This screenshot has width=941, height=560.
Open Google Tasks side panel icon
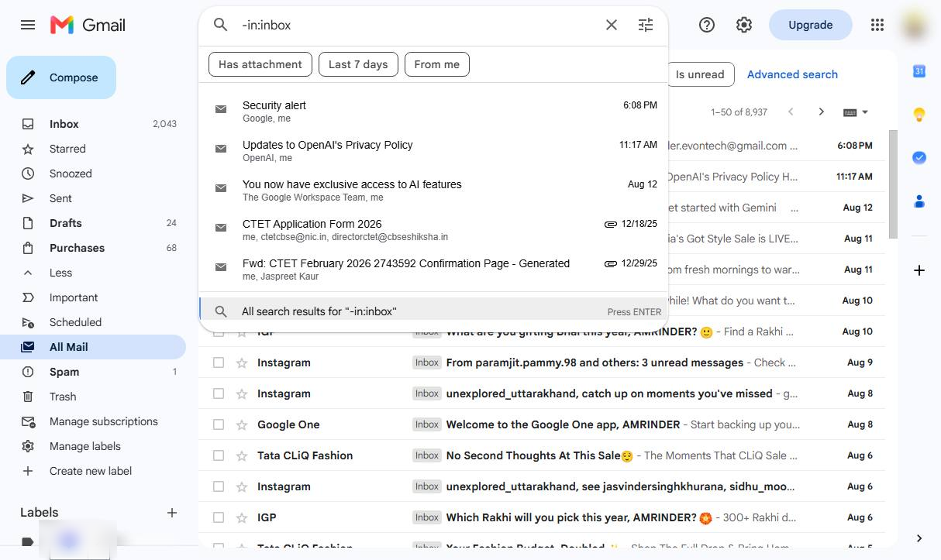(919, 158)
